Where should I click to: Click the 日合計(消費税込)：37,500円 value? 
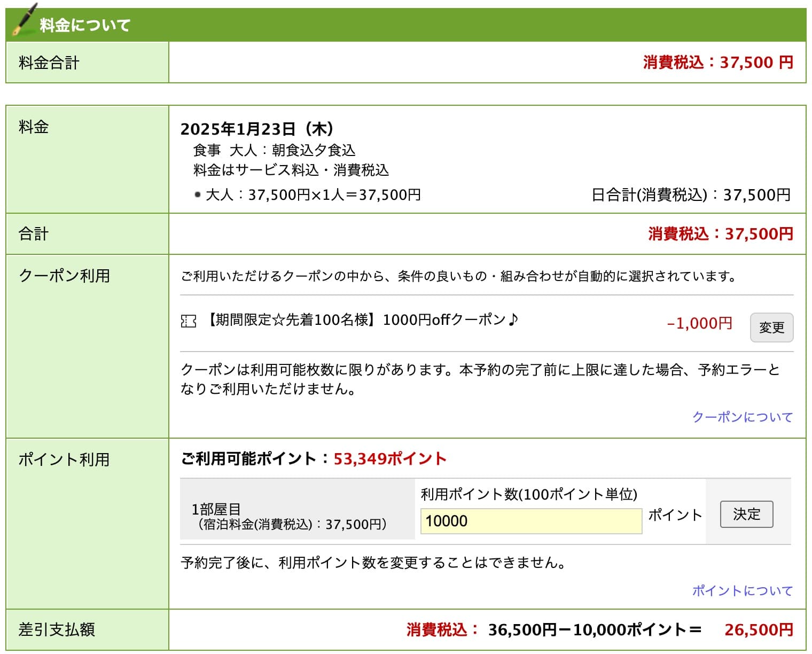691,194
